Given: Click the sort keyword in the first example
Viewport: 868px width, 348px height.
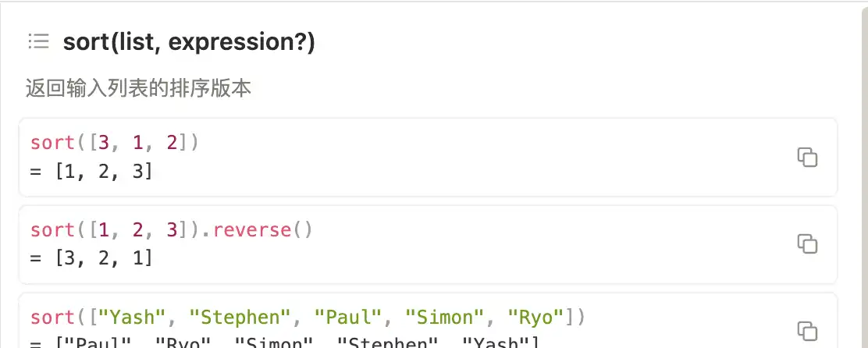Looking at the screenshot, I should 50,144.
